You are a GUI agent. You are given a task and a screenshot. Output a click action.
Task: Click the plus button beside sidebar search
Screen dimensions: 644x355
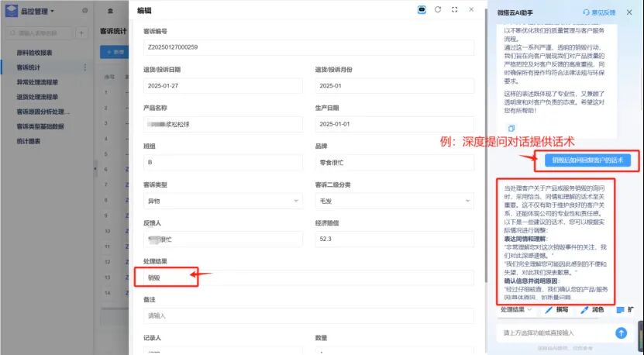(x=81, y=33)
